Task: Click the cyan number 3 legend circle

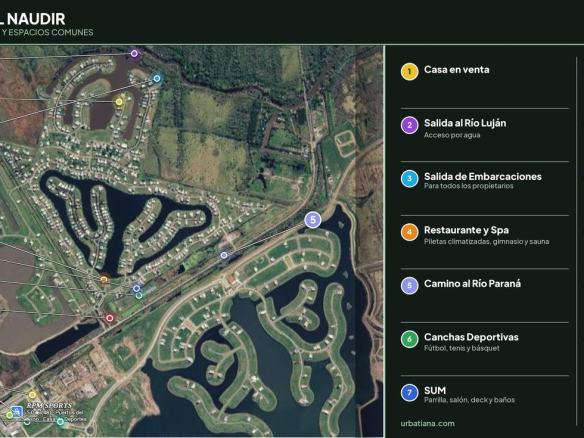Action: (x=409, y=179)
